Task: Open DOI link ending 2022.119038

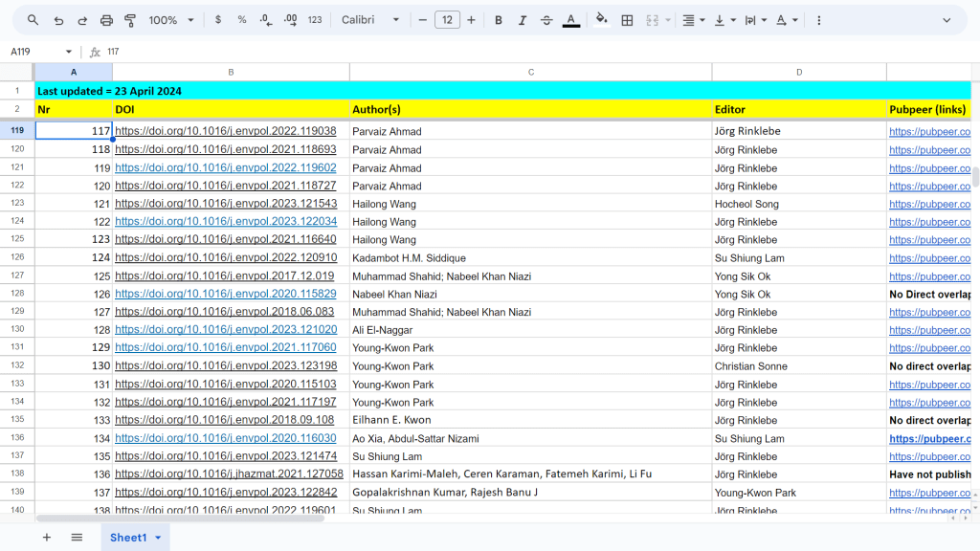Action: 225,131
